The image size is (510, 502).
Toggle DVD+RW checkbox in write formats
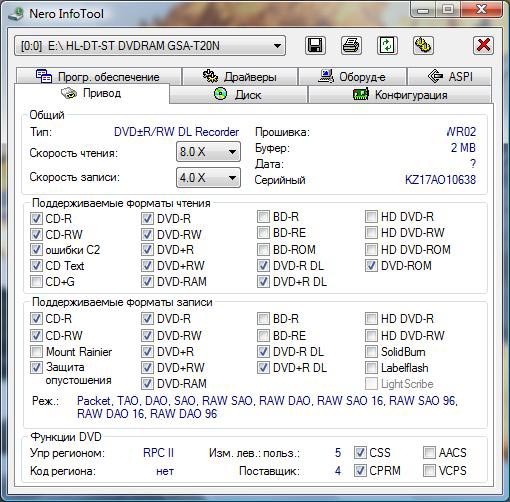147,368
